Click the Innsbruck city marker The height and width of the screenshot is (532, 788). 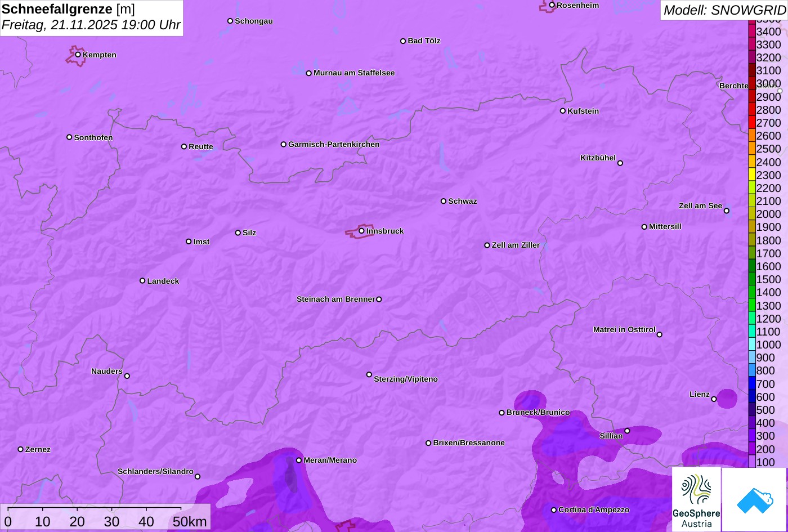click(361, 231)
